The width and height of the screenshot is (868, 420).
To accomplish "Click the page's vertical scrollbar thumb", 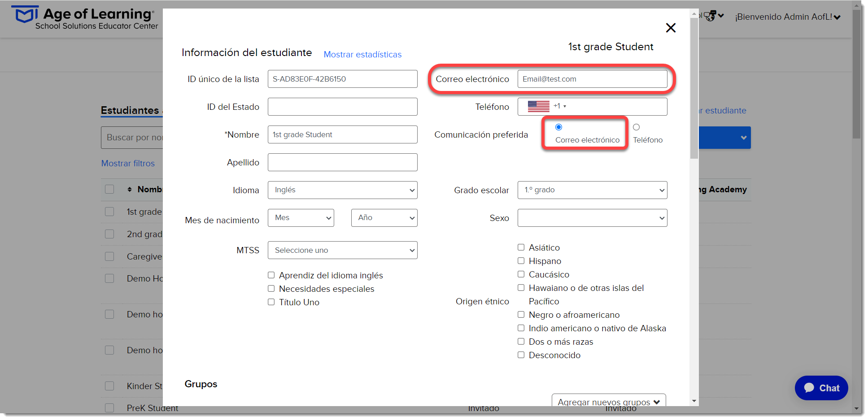I will pyautogui.click(x=857, y=74).
